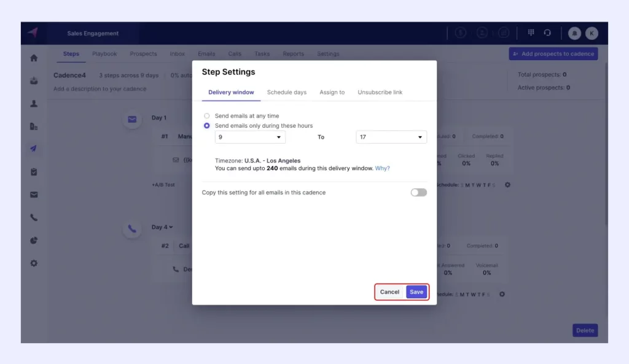Viewport: 629px width, 364px height.
Task: Open the Playbook tab
Action: click(x=104, y=54)
